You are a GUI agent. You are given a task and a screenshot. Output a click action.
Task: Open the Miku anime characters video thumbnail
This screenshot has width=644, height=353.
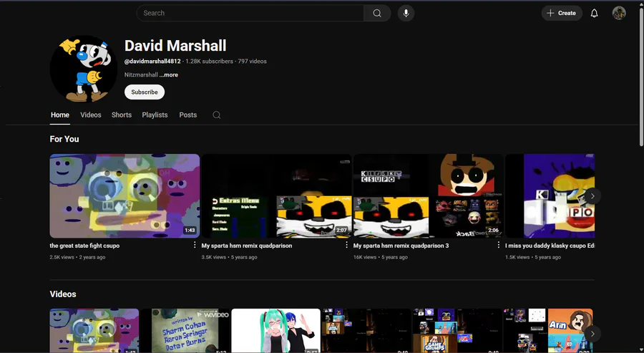[x=276, y=331]
